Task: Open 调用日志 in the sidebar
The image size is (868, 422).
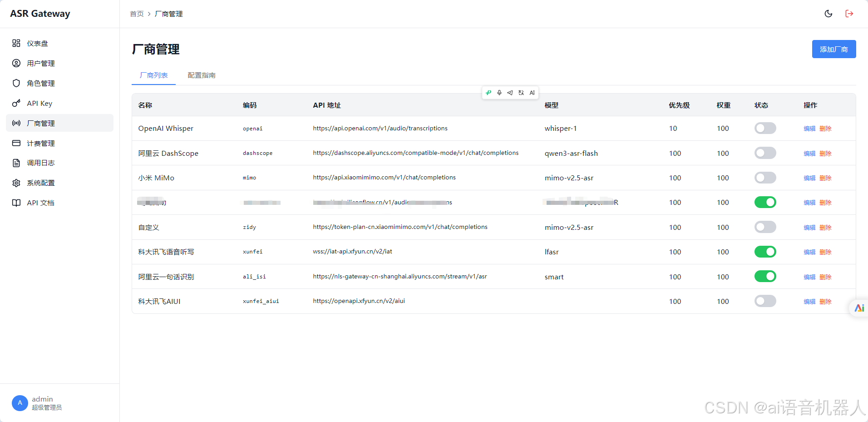Action: pyautogui.click(x=59, y=163)
